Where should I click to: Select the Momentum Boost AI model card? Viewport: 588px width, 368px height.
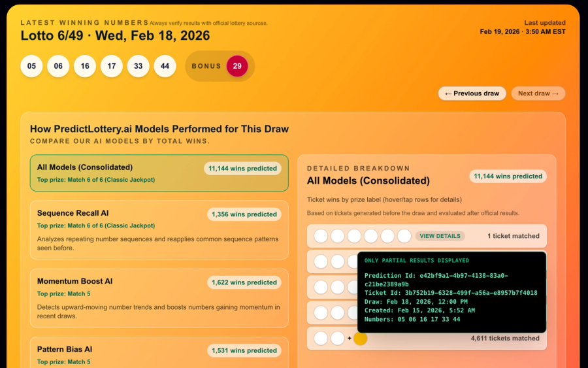159,298
